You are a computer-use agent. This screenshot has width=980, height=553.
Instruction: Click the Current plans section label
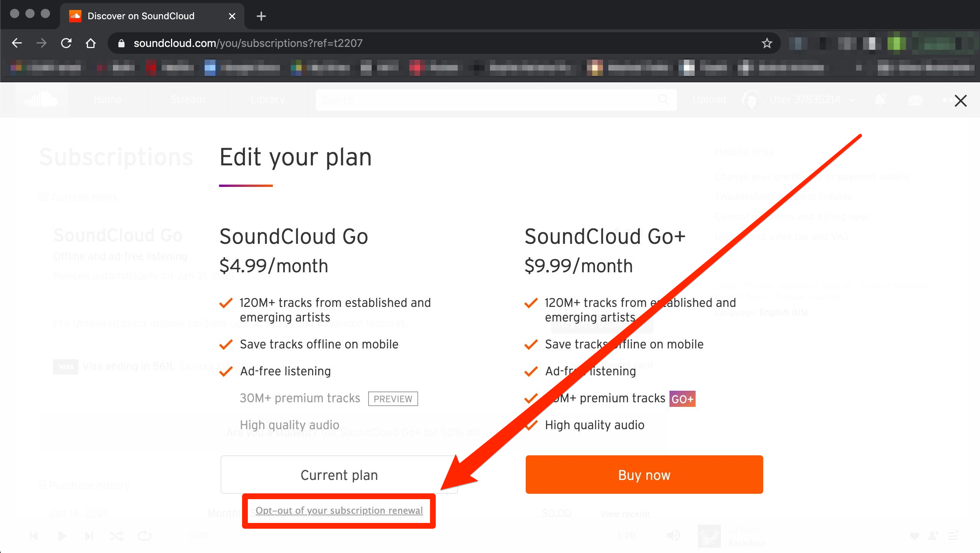click(78, 197)
